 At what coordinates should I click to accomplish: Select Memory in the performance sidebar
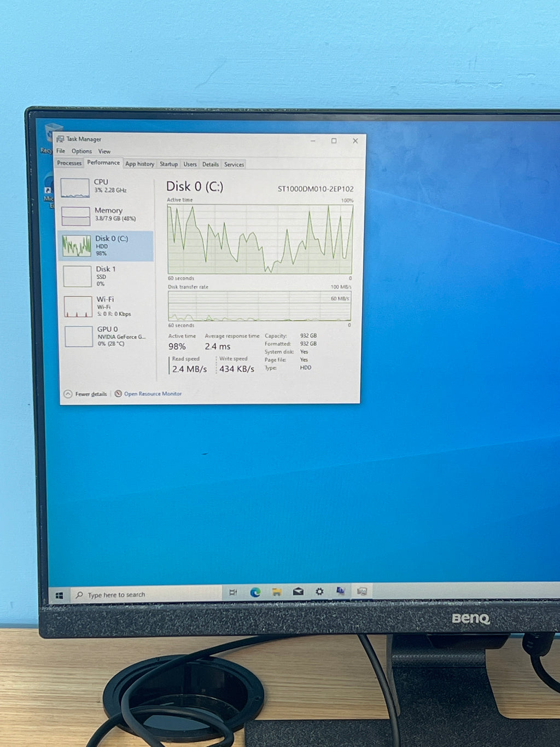106,215
